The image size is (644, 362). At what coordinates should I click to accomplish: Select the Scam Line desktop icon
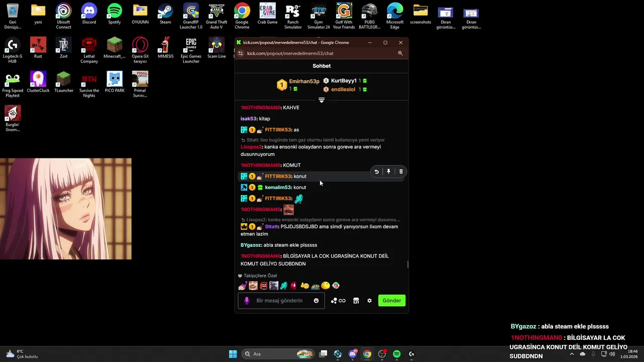(x=216, y=48)
